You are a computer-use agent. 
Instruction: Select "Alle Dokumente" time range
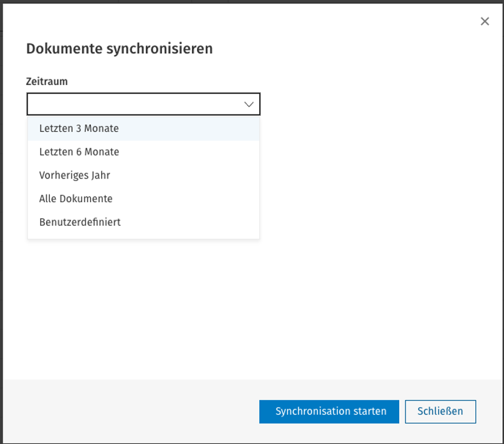coord(143,199)
